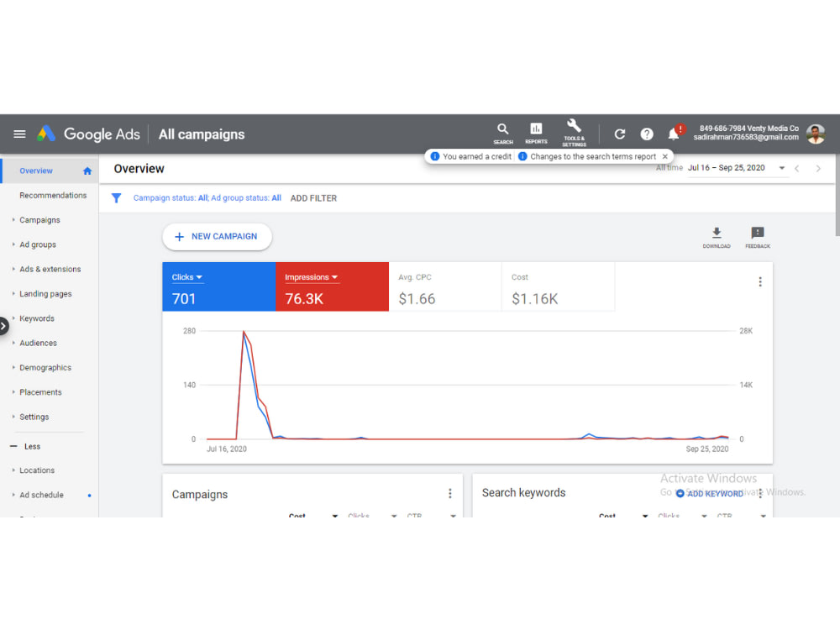This screenshot has height=630, width=840.
Task: Open Locations in sidebar
Action: click(x=37, y=470)
